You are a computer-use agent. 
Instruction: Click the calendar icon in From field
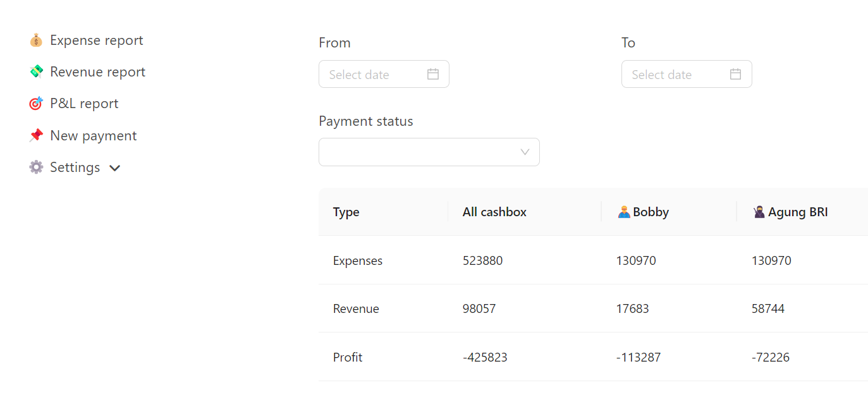433,74
